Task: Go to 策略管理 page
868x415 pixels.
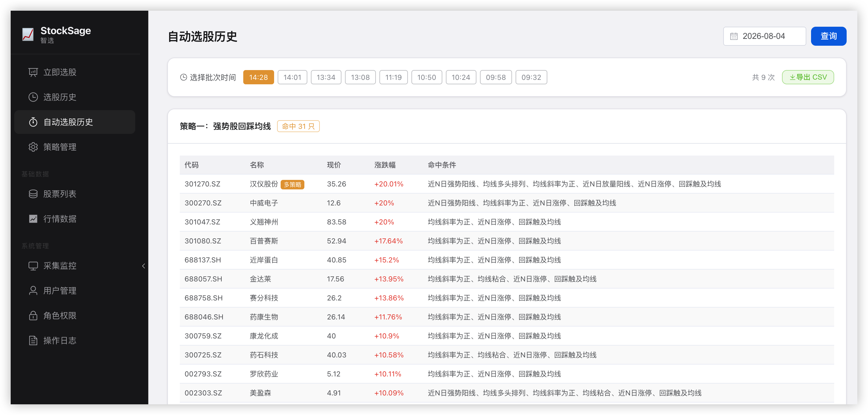Action: point(75,147)
